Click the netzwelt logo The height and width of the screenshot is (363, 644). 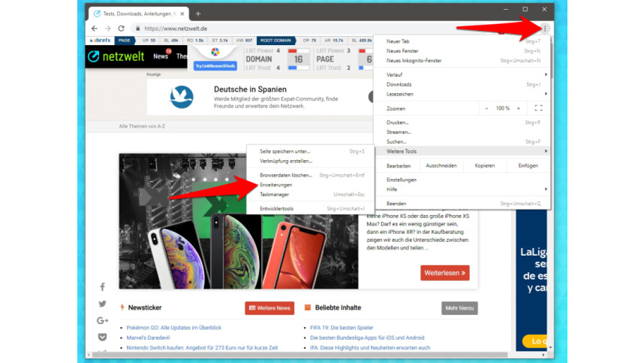[116, 56]
